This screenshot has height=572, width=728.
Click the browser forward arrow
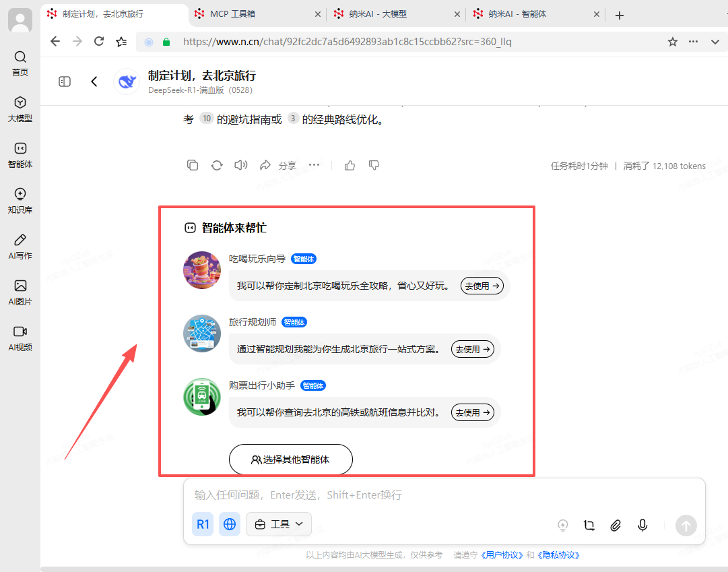77,41
